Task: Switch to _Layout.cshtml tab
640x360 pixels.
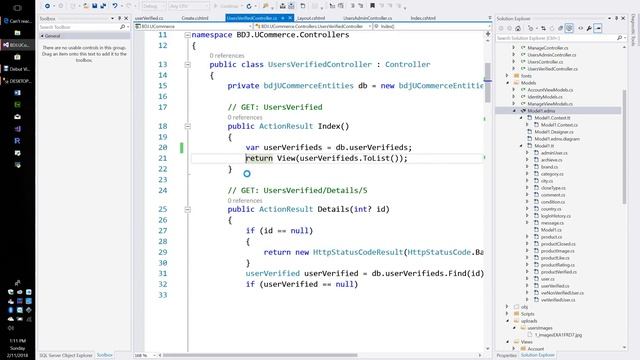Action: click(x=311, y=18)
